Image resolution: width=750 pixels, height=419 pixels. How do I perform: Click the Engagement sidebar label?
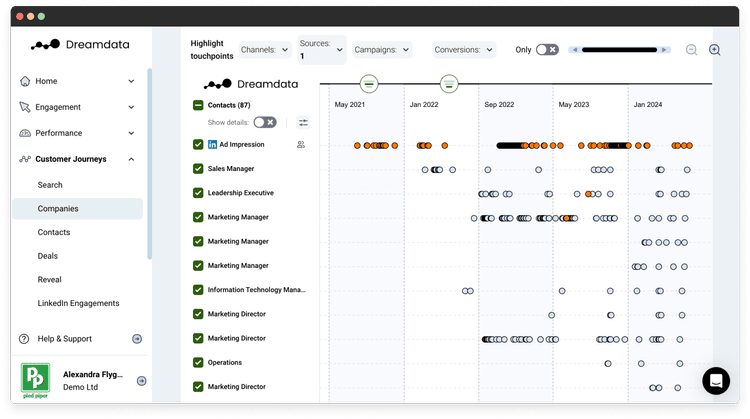click(x=58, y=107)
